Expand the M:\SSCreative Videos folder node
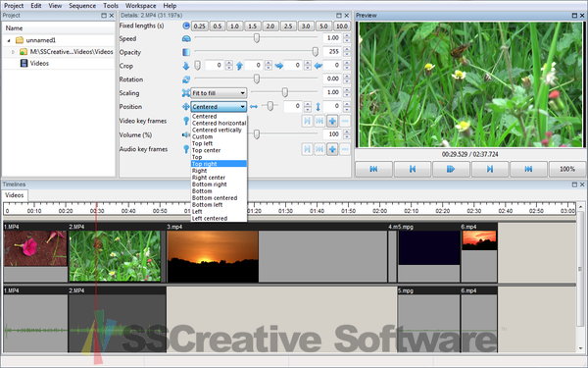Viewport: 588px width, 368px height. pos(13,52)
